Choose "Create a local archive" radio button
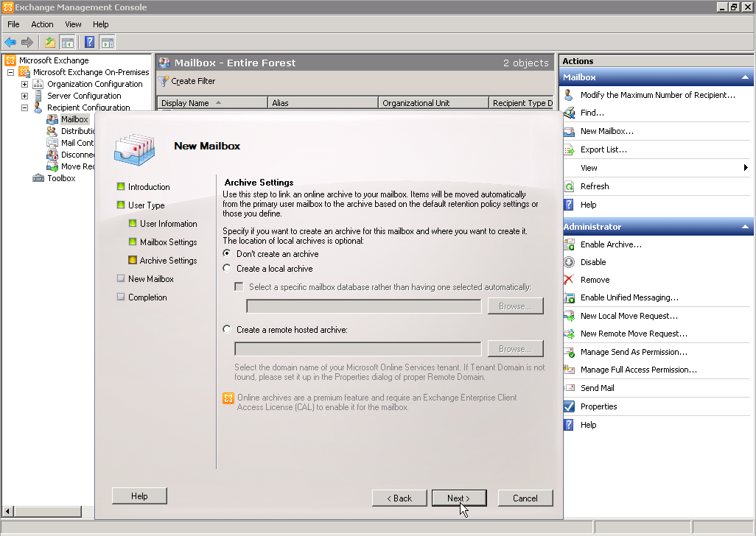 227,269
